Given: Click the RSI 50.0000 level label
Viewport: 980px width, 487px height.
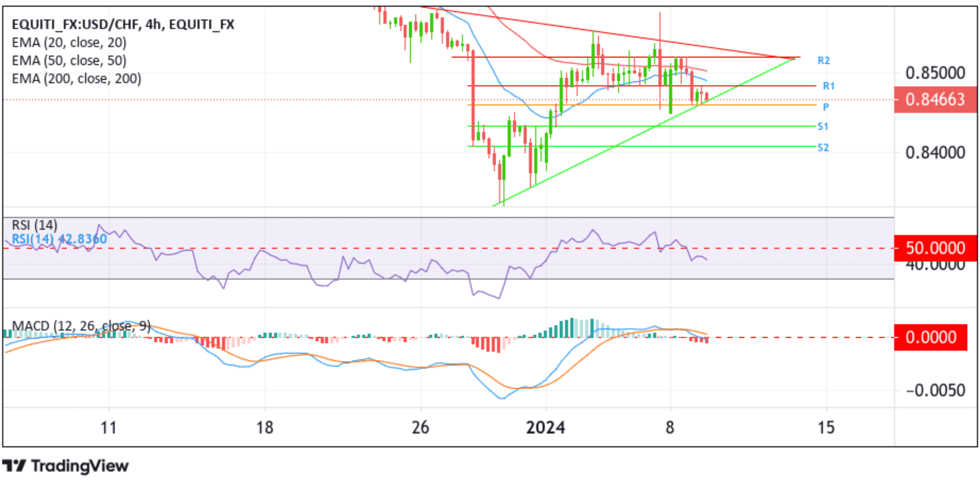Looking at the screenshot, I should [x=935, y=248].
